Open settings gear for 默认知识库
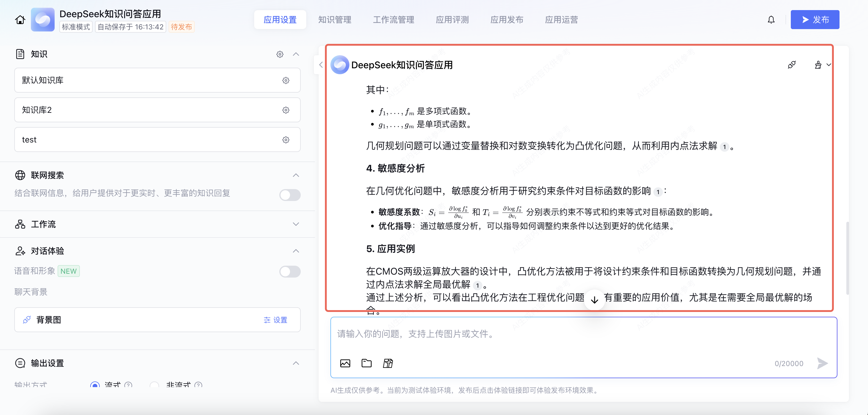This screenshot has height=415, width=868. coord(286,80)
